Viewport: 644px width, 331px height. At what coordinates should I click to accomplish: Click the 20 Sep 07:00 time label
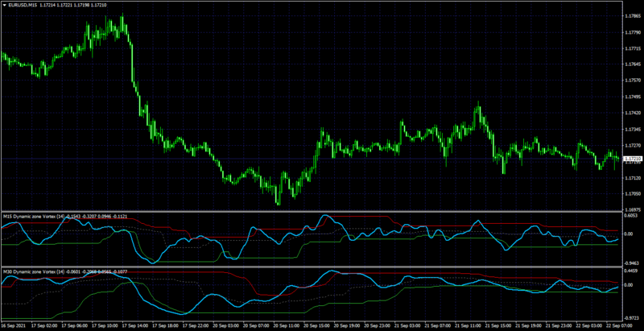(x=257, y=325)
